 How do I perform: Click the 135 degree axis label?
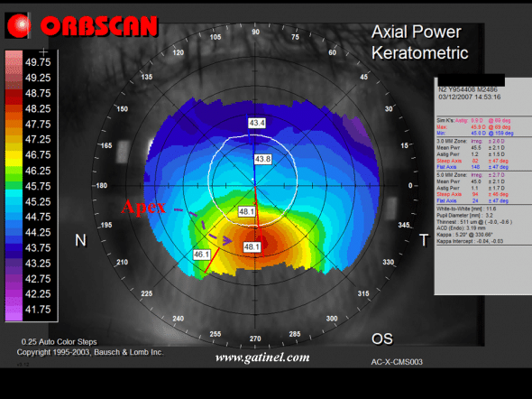click(147, 77)
